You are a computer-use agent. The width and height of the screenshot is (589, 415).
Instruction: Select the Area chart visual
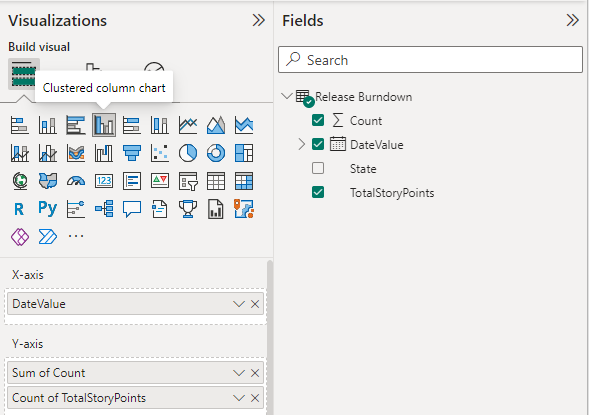tap(216, 125)
